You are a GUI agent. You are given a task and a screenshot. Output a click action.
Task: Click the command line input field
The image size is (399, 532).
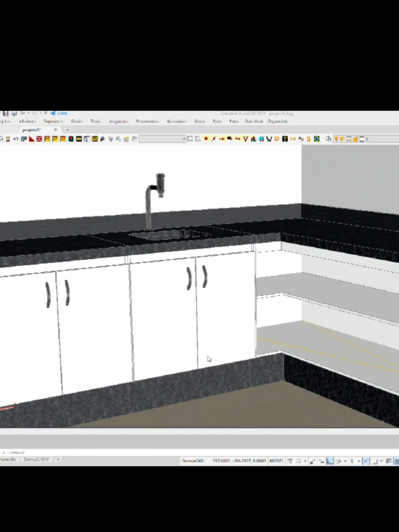click(x=199, y=452)
